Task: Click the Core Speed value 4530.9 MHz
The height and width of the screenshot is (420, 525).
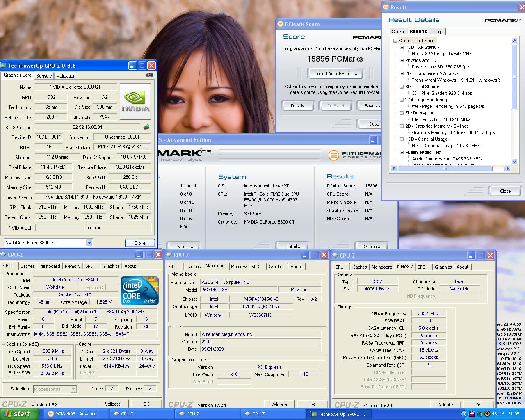Action: coord(52,352)
